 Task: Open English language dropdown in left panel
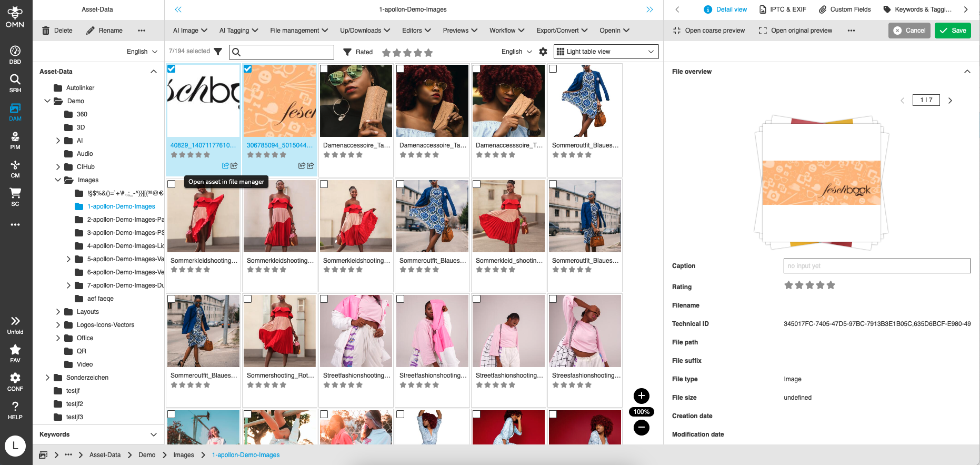[x=142, y=52]
